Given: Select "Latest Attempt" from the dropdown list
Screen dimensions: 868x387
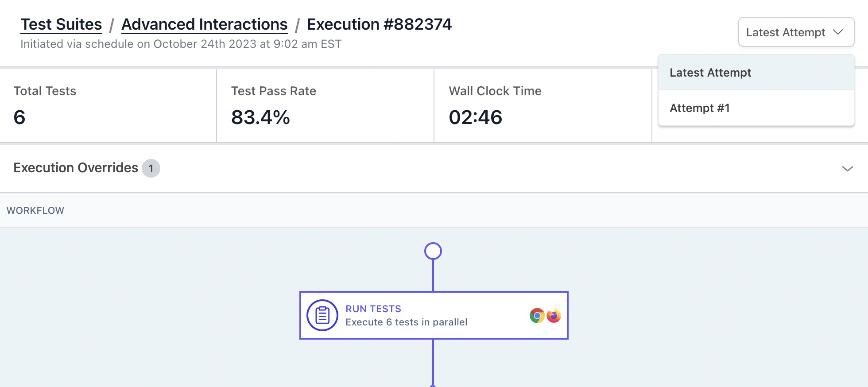Looking at the screenshot, I should pos(710,73).
